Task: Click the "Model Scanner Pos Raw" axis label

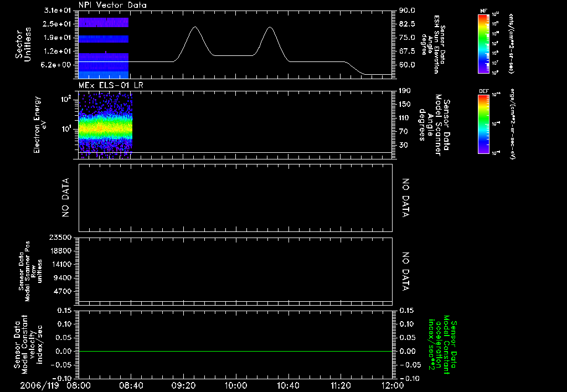Action: [x=30, y=271]
